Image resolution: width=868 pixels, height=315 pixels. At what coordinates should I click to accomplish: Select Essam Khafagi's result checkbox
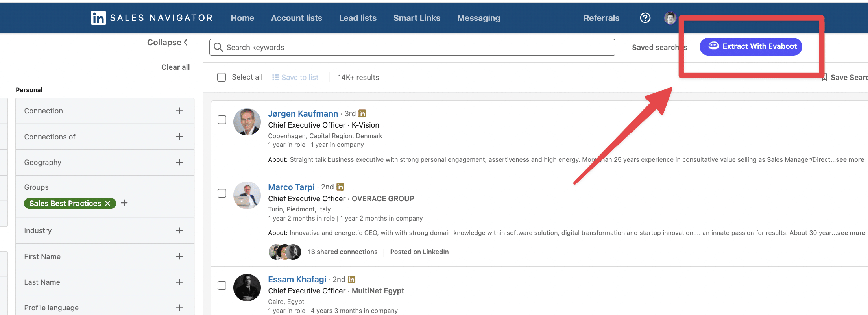click(222, 285)
